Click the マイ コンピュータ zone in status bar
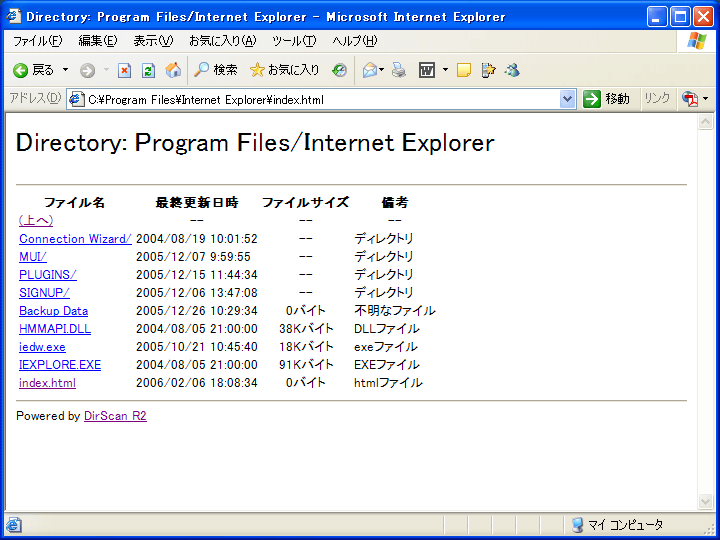This screenshot has width=720, height=540. click(617, 524)
